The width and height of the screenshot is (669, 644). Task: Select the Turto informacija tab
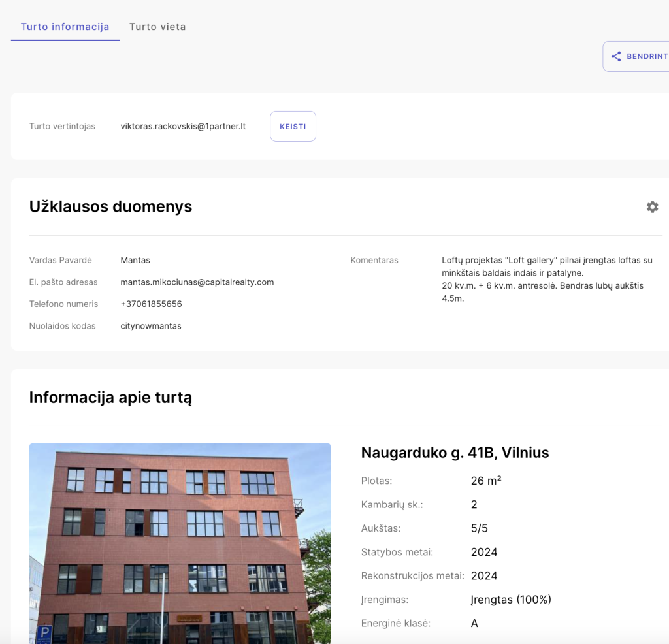(65, 27)
